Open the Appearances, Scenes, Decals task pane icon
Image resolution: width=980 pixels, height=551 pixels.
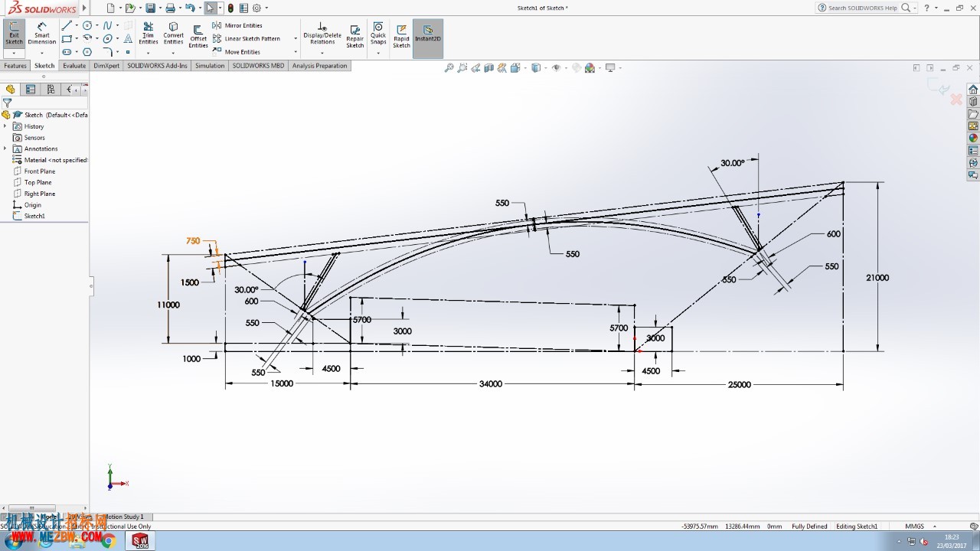point(973,139)
